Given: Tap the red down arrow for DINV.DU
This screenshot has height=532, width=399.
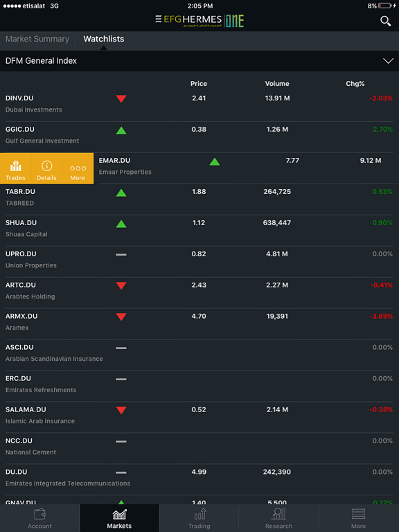Looking at the screenshot, I should coord(121,99).
